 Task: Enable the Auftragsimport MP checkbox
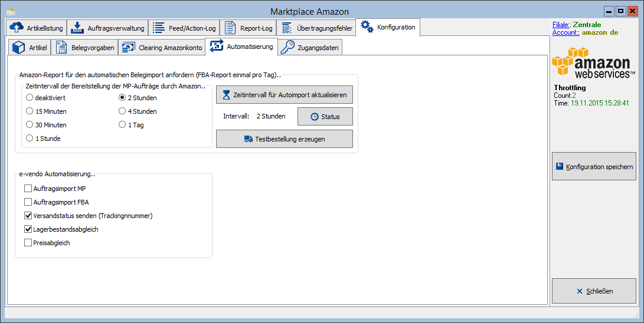[x=28, y=189]
